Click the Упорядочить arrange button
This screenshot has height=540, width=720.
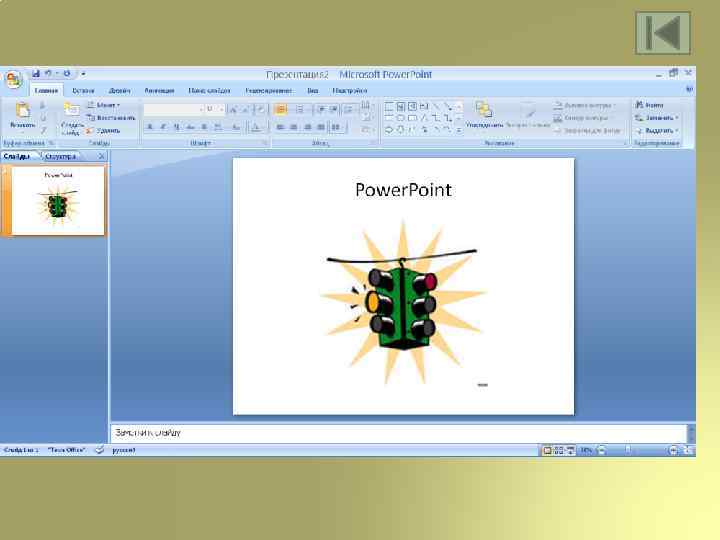(x=484, y=115)
